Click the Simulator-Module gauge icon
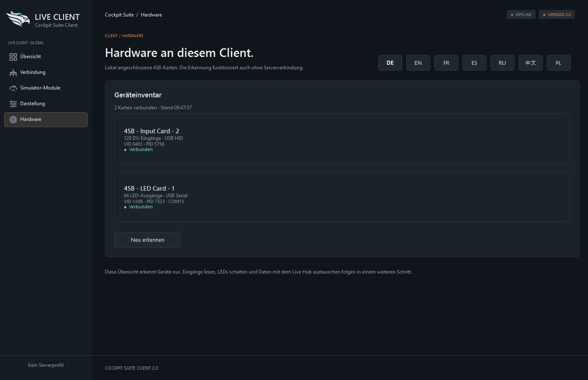The width and height of the screenshot is (588, 380). coord(13,88)
